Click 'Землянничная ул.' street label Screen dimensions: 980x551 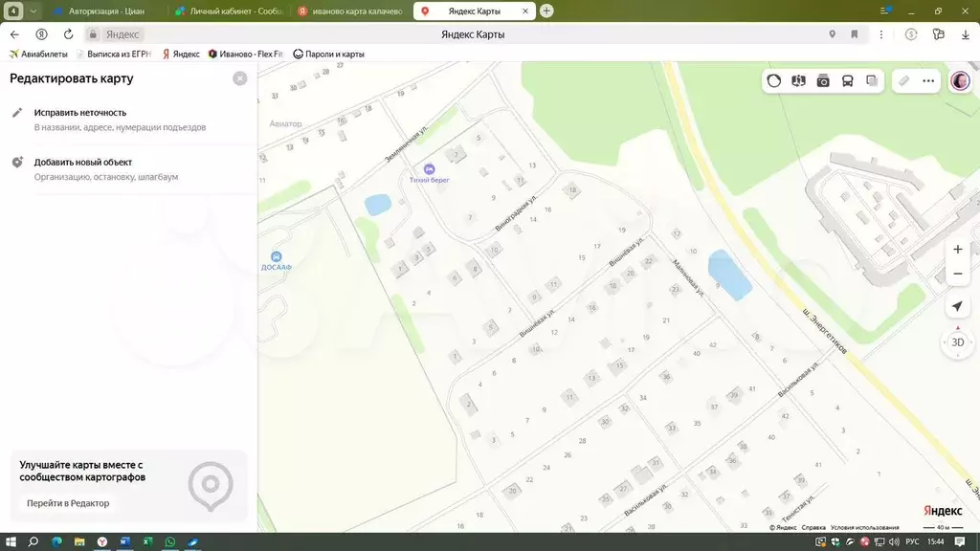[407, 143]
